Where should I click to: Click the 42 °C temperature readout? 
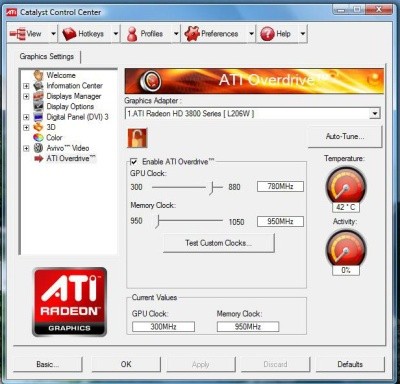[346, 207]
